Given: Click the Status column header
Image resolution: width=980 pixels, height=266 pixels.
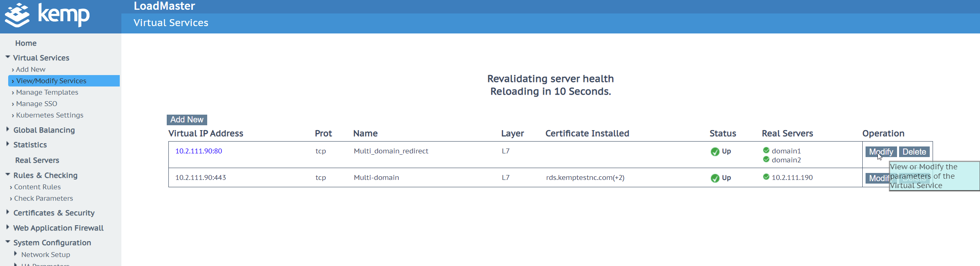Looking at the screenshot, I should [723, 133].
